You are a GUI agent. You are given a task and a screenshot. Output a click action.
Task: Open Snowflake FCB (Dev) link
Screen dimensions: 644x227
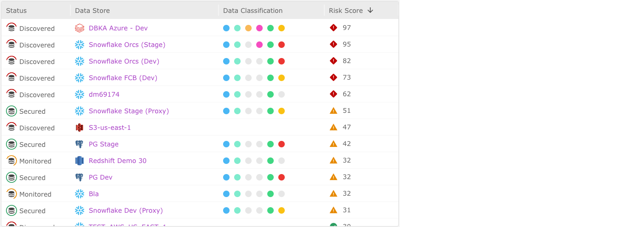tap(123, 78)
